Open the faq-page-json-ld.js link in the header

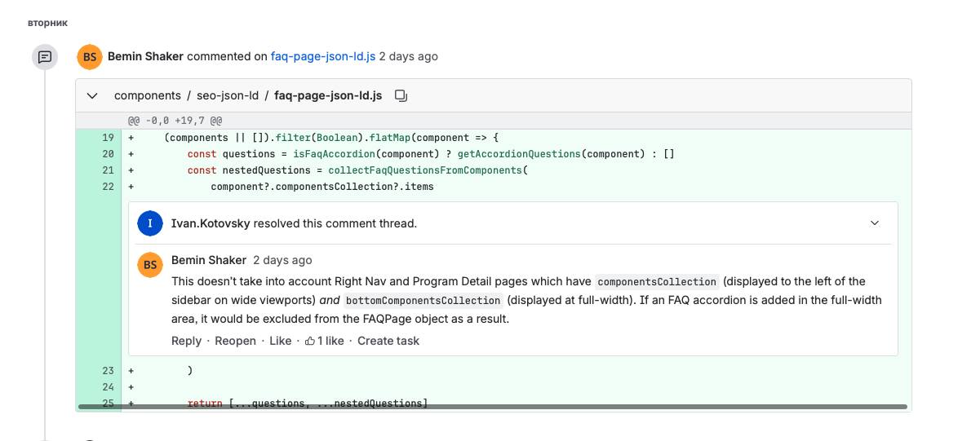323,57
